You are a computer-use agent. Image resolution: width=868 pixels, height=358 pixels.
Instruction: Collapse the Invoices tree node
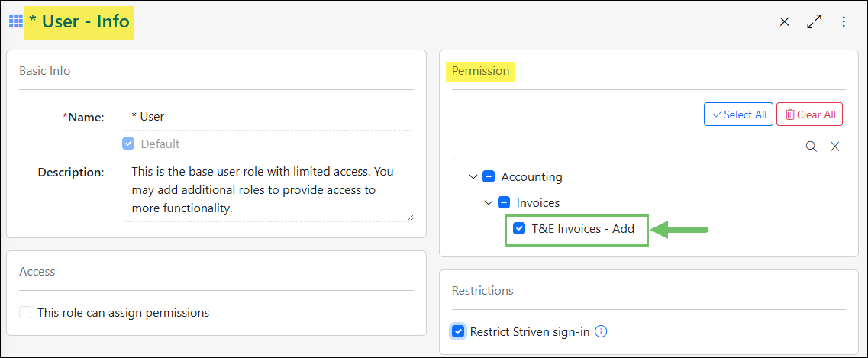489,202
